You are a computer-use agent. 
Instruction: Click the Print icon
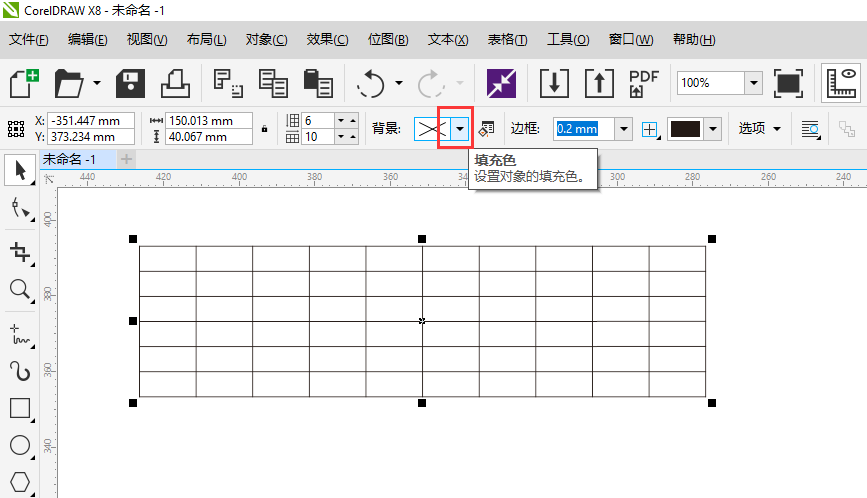pos(175,83)
